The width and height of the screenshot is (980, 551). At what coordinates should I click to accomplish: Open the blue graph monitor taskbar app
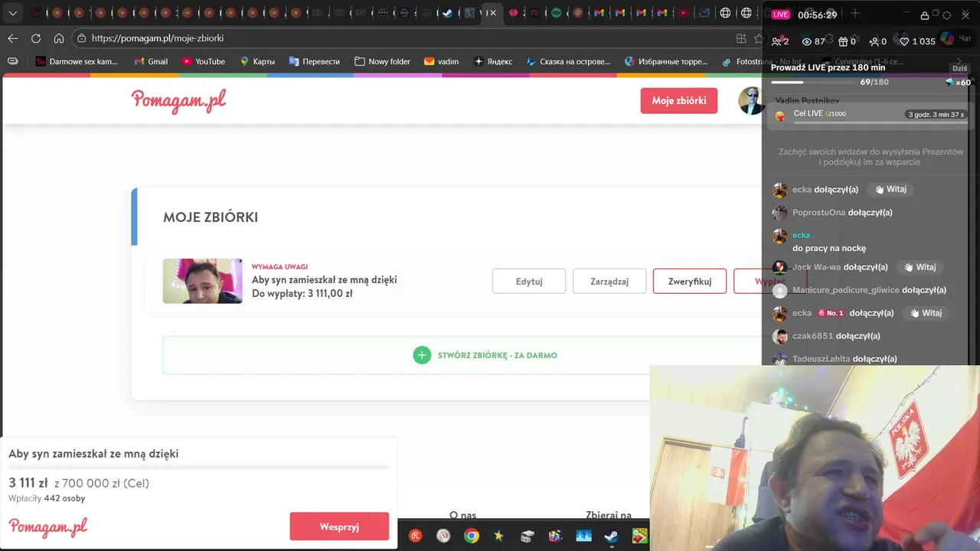(x=583, y=536)
